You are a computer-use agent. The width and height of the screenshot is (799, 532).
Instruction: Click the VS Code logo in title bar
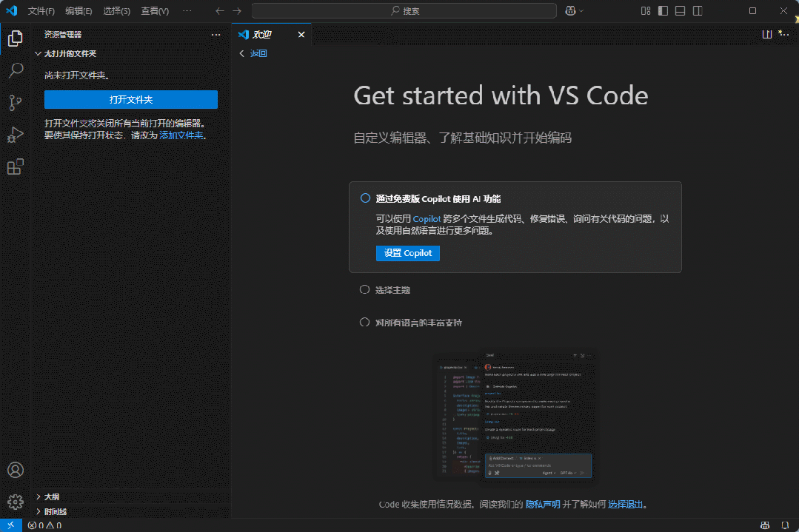[x=11, y=10]
